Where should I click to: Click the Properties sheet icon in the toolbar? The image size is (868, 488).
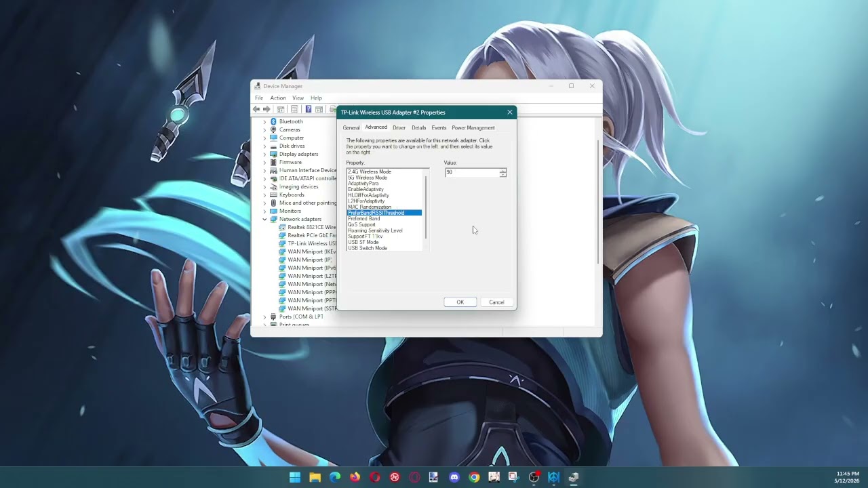(294, 109)
